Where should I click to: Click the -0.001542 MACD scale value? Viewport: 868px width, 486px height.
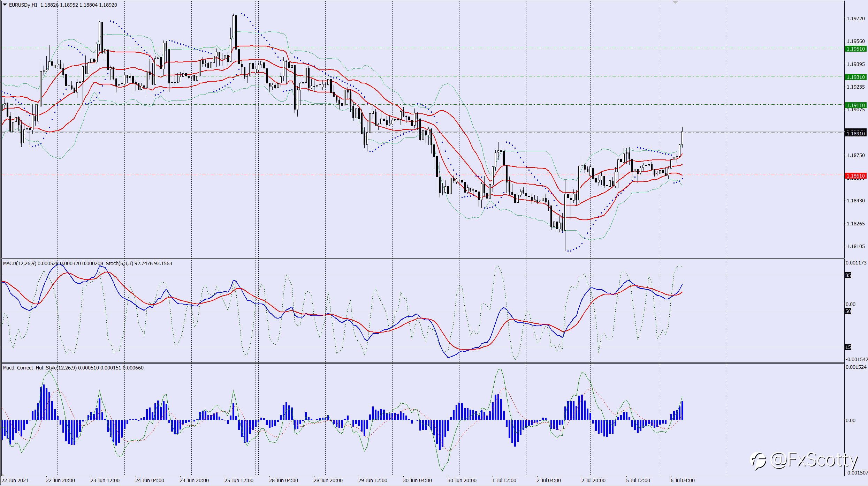click(x=856, y=359)
